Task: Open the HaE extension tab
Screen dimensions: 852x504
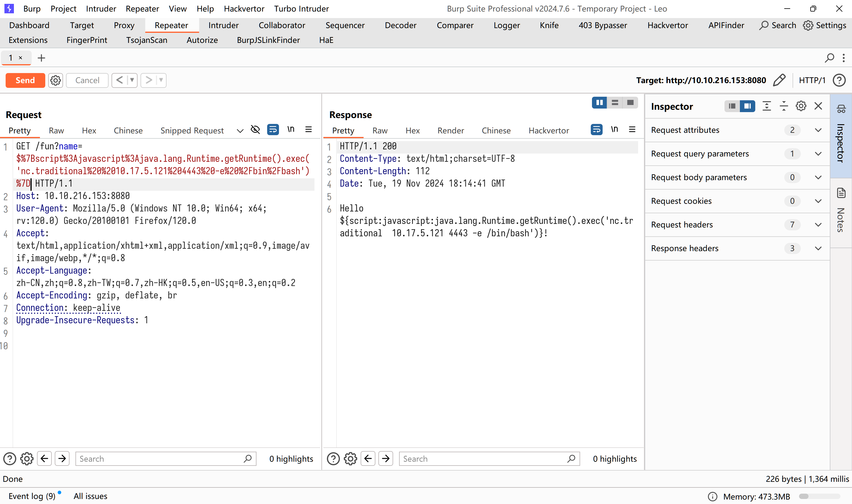Action: 326,41
